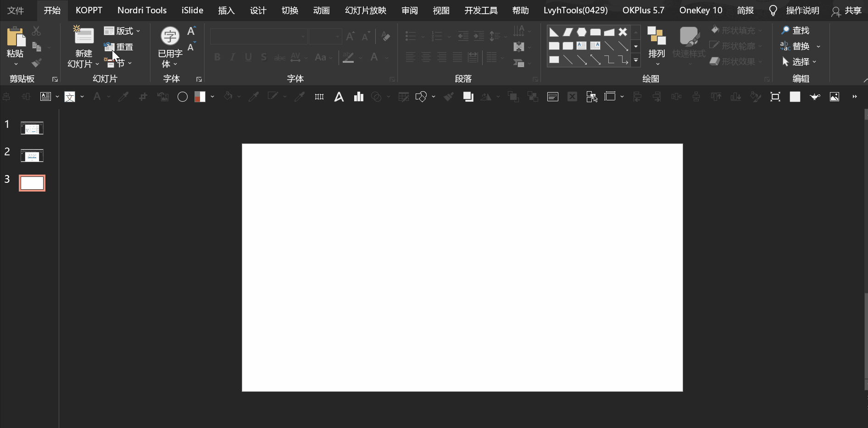Open the 插入 insert tab
This screenshot has height=428, width=868.
pos(226,10)
